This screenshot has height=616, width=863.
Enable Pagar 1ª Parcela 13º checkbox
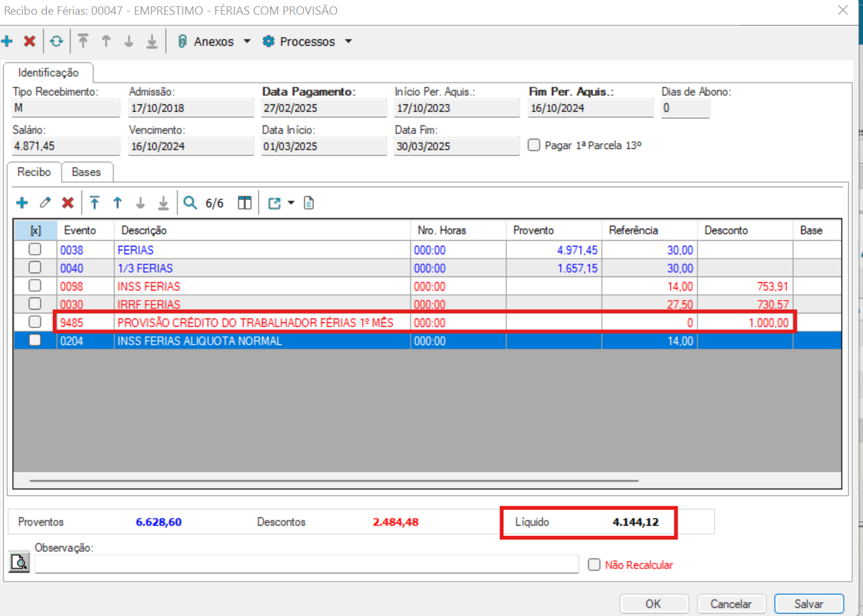pyautogui.click(x=534, y=145)
